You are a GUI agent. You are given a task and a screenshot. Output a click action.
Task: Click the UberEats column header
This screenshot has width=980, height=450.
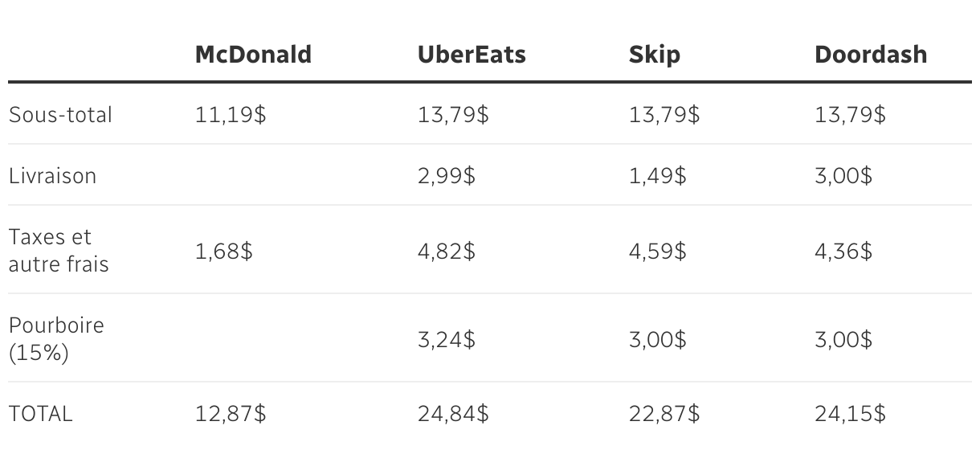pyautogui.click(x=472, y=55)
